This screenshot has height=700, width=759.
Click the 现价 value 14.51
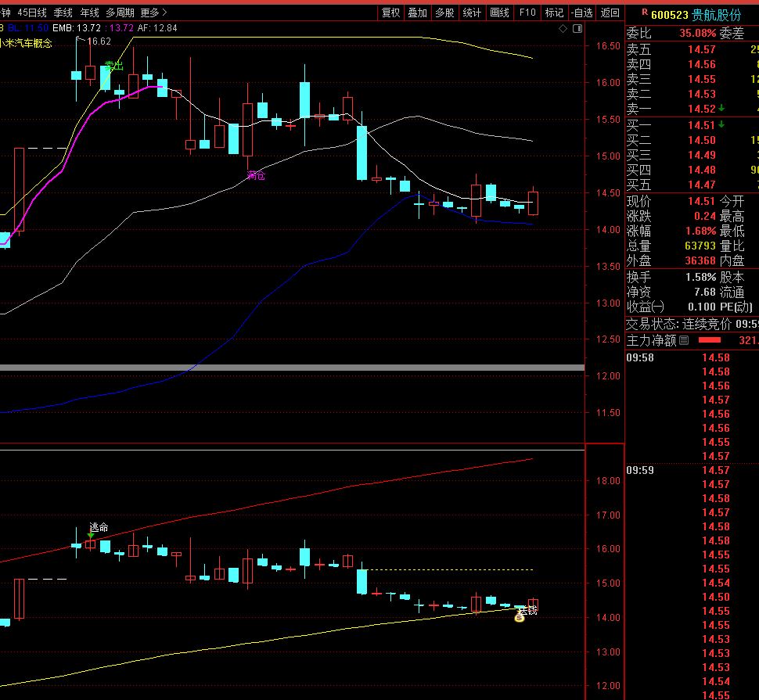point(701,201)
